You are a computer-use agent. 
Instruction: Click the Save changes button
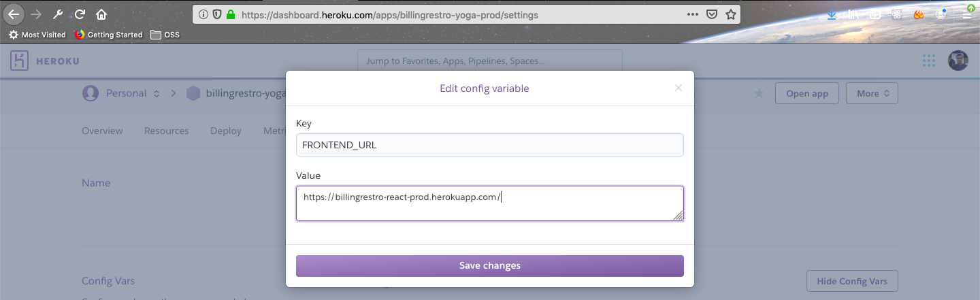click(x=490, y=266)
